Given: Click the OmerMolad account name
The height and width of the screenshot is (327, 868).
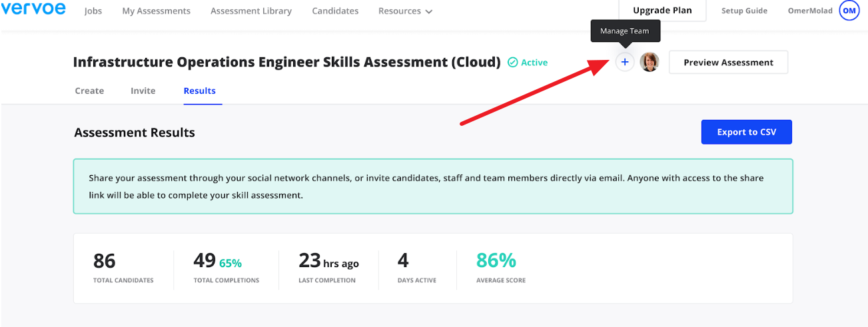Looking at the screenshot, I should (810, 11).
